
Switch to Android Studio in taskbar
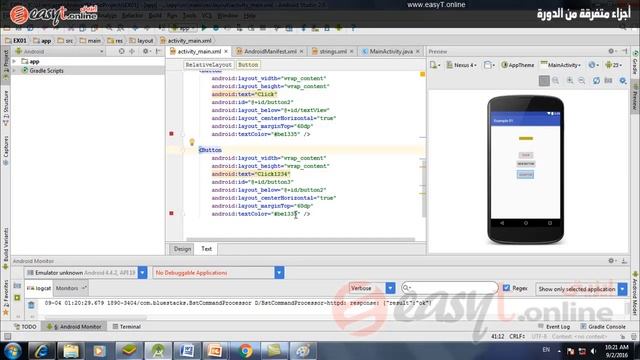[158, 351]
